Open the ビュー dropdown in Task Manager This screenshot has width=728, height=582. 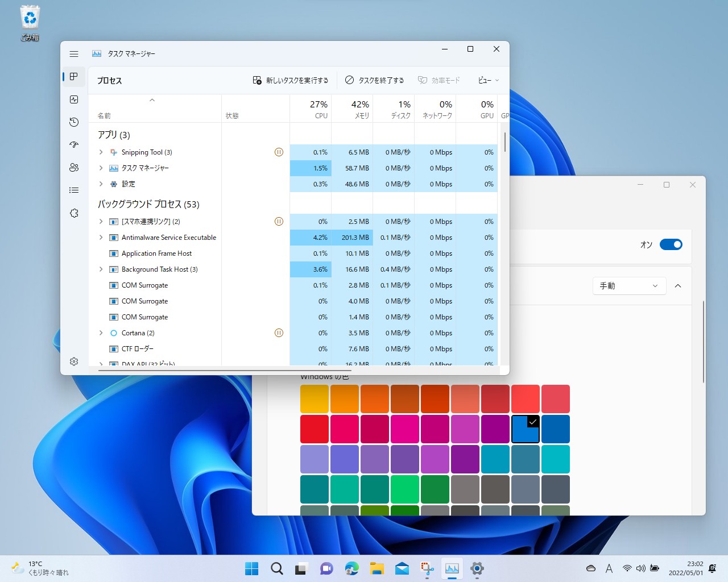pyautogui.click(x=489, y=81)
